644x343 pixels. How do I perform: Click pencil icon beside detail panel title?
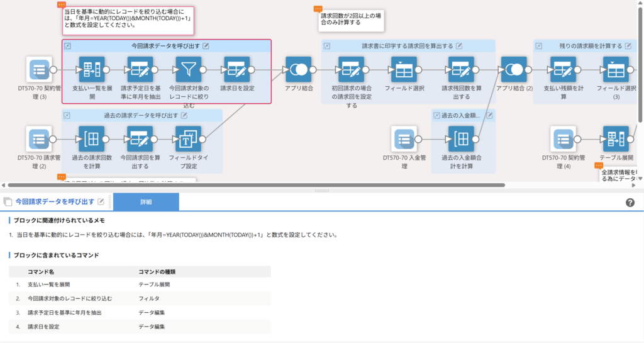click(101, 201)
